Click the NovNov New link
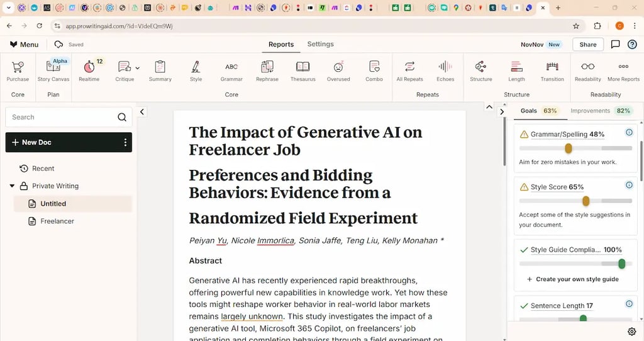Viewport: 644px width, 341px height. pos(540,45)
